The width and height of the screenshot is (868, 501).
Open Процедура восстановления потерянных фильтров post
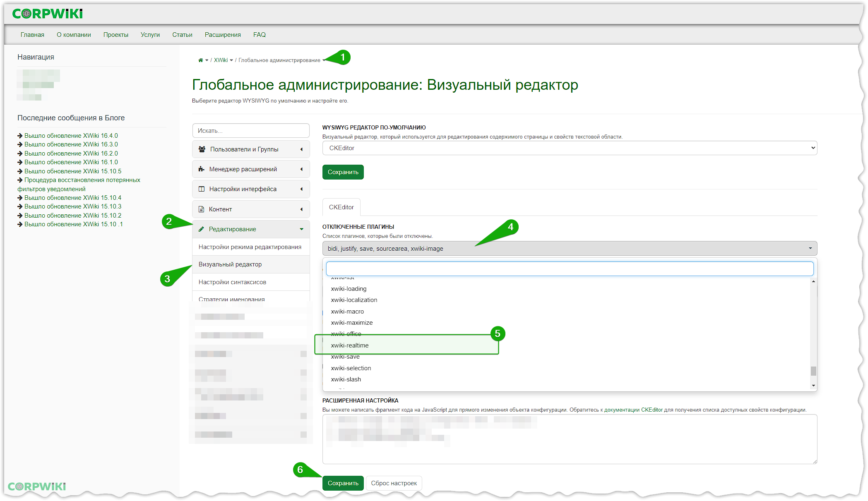[x=79, y=185]
